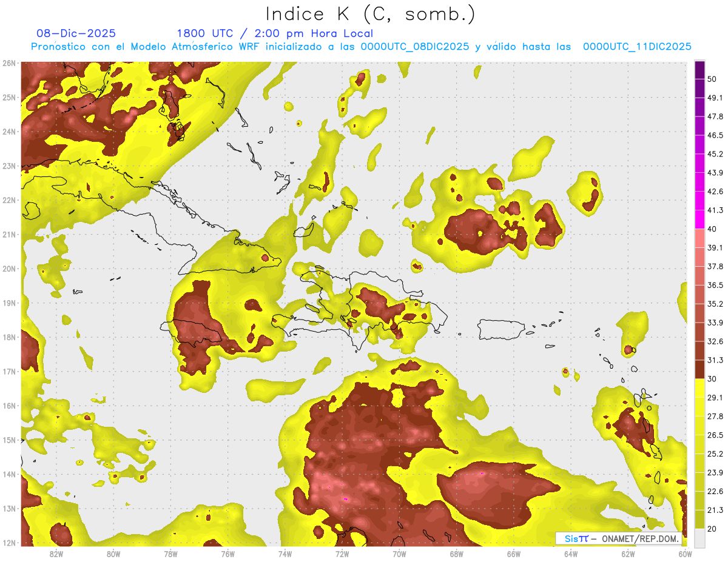
Task: Select the color bar value 42.6
Action: click(x=715, y=192)
